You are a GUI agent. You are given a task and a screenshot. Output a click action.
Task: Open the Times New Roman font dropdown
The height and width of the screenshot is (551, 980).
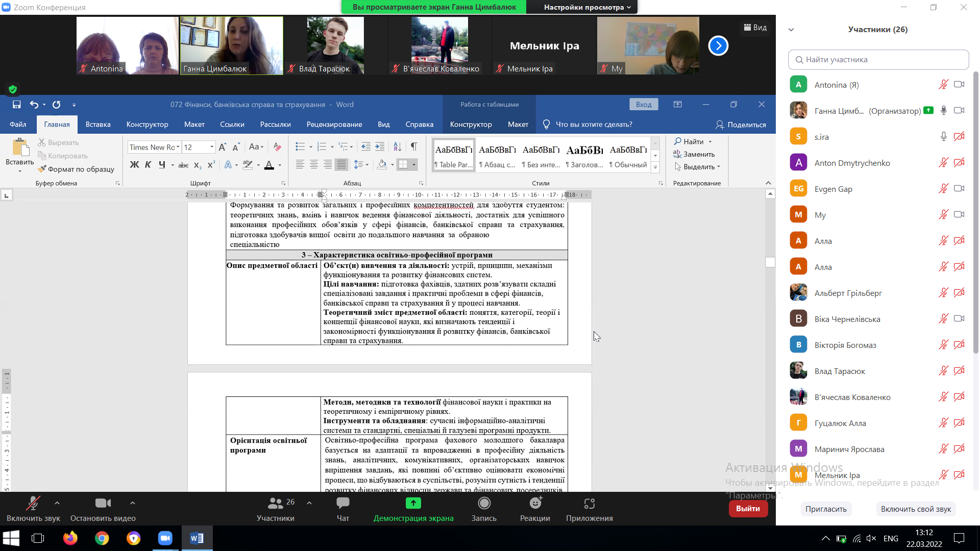point(178,147)
